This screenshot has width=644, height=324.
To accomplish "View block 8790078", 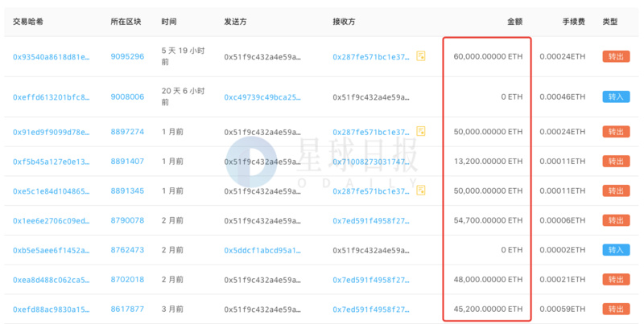I will (x=127, y=220).
